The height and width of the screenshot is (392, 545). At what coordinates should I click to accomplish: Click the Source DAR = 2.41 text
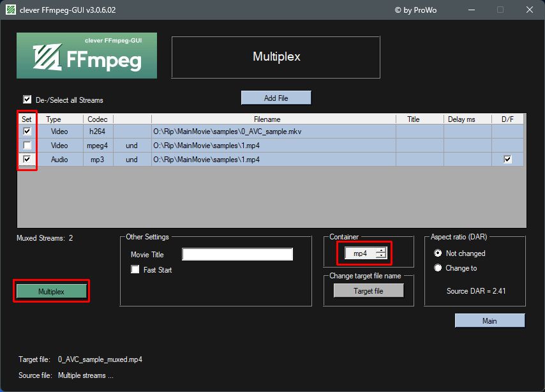click(476, 290)
